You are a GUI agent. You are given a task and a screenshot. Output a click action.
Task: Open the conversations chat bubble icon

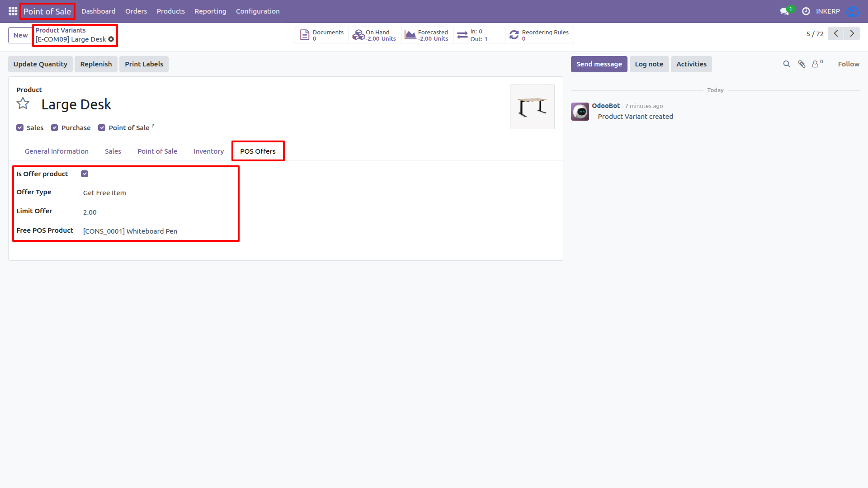[x=785, y=11]
